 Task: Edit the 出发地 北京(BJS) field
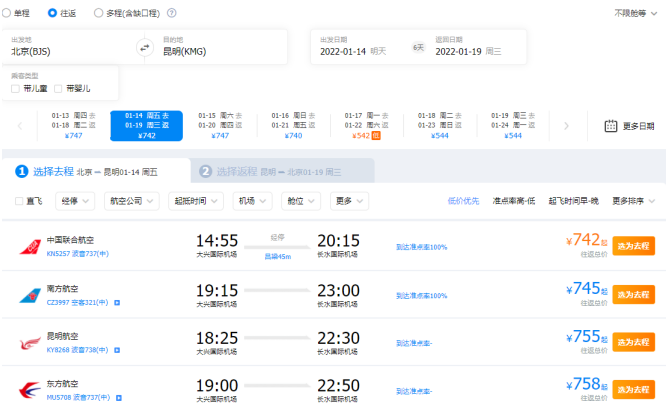point(73,47)
